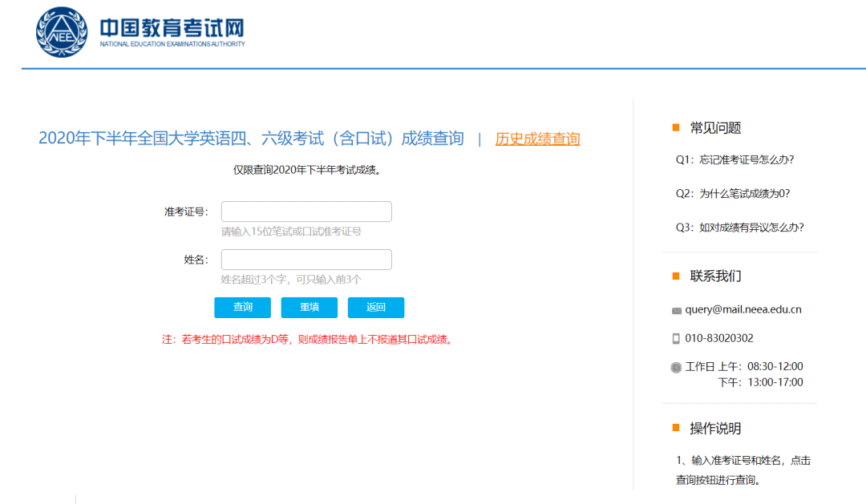Go back using 返回 button
The image size is (866, 504).
click(x=376, y=308)
